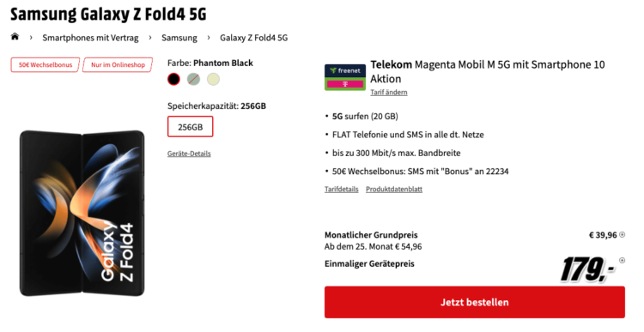Screen dimensions: 644x332
Task: Click the 179,- device price label
Action: click(x=587, y=269)
